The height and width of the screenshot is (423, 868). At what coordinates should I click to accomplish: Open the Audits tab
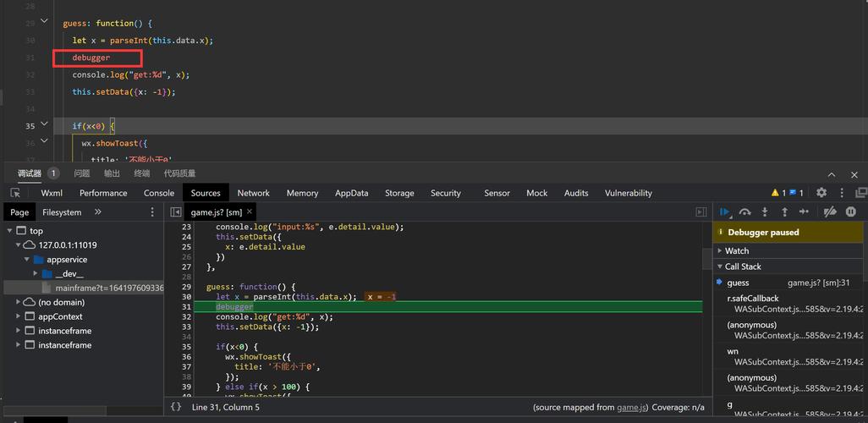point(576,193)
